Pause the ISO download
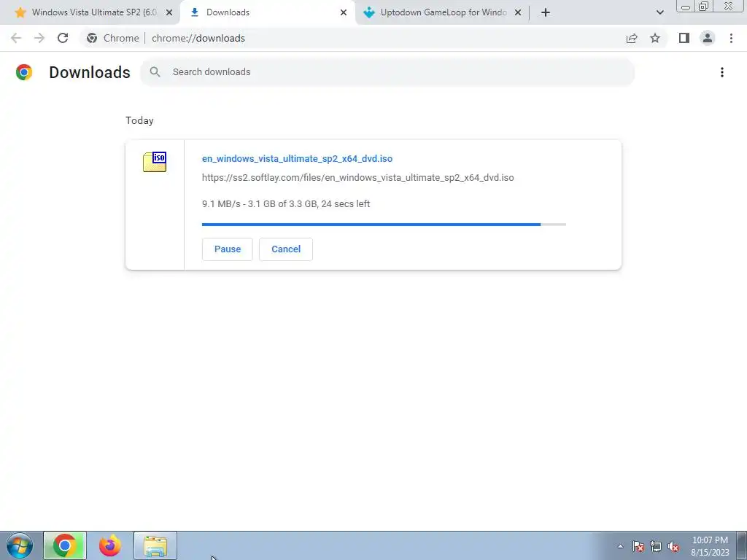 tap(228, 249)
